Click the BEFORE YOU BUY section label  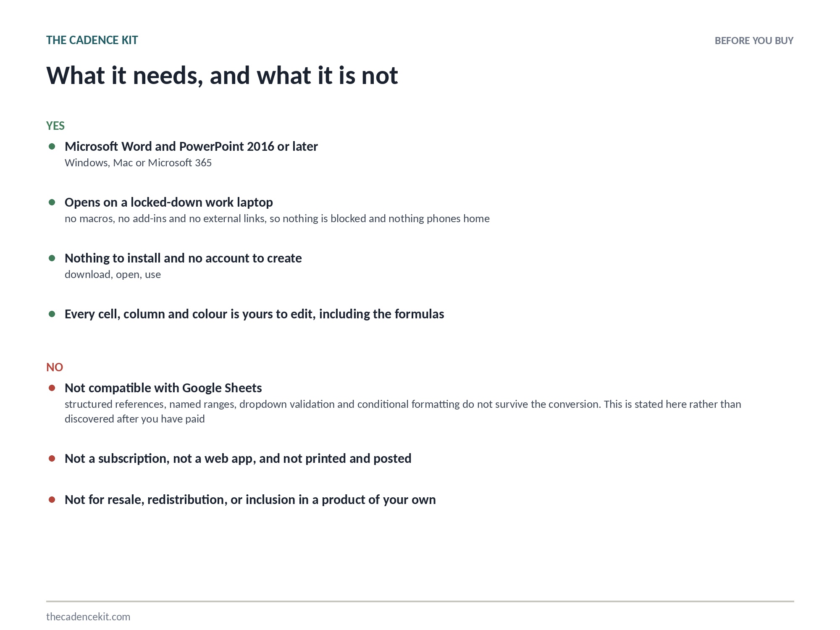[x=754, y=41]
